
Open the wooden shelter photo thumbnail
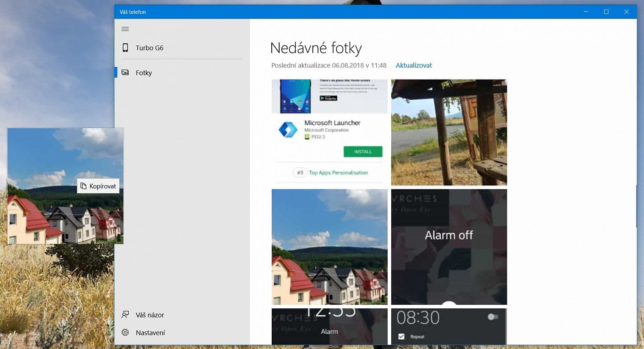[449, 132]
